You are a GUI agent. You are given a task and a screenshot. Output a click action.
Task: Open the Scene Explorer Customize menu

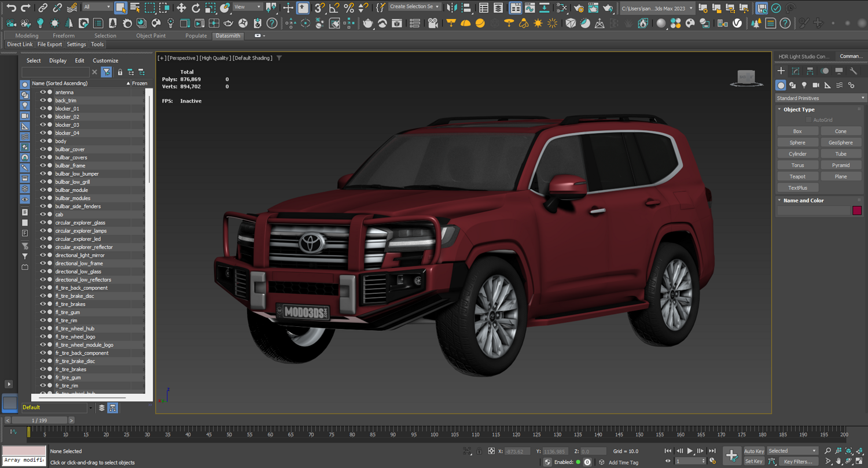105,61
